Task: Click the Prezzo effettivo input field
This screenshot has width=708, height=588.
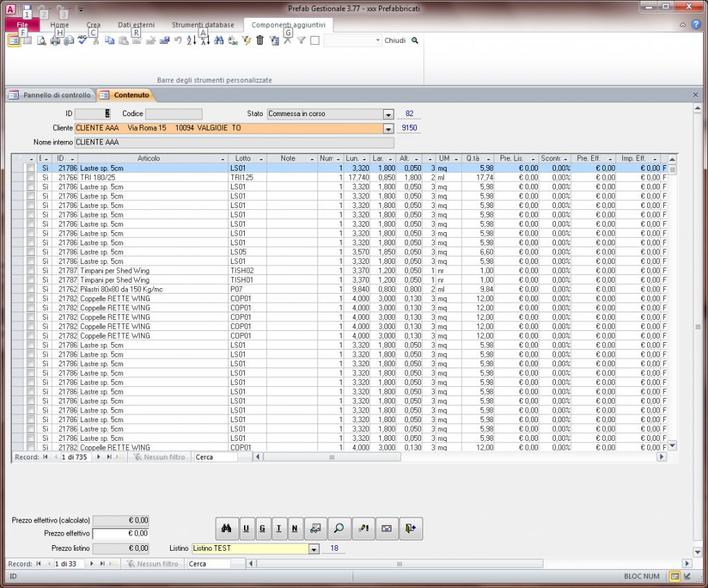Action: pos(121,534)
